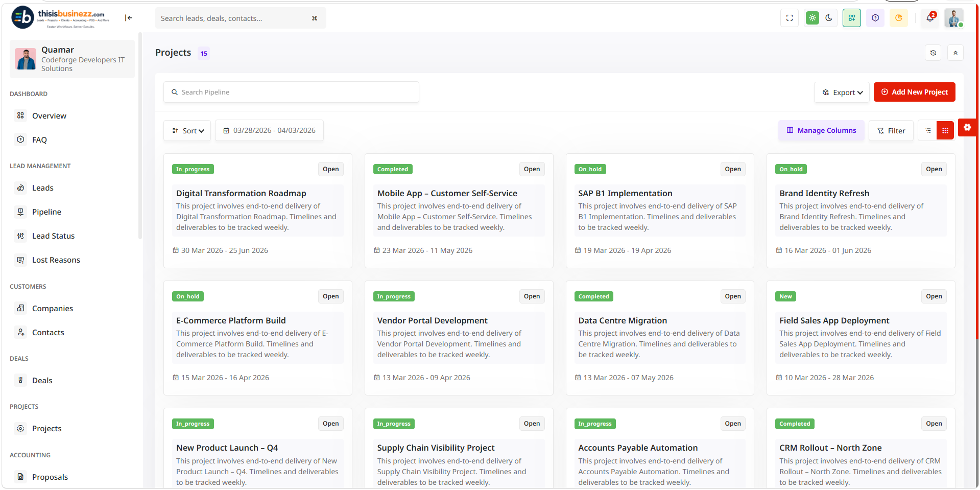Click the projects count badge 15
This screenshot has height=490, width=980.
204,53
